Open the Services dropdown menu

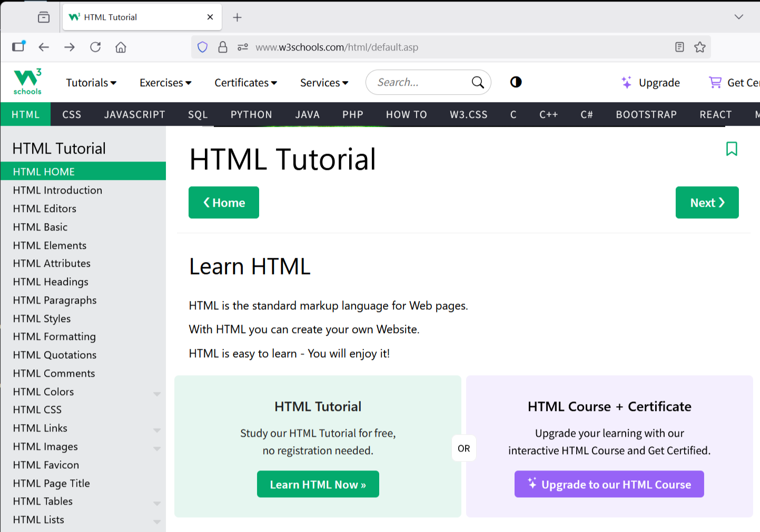click(x=324, y=83)
